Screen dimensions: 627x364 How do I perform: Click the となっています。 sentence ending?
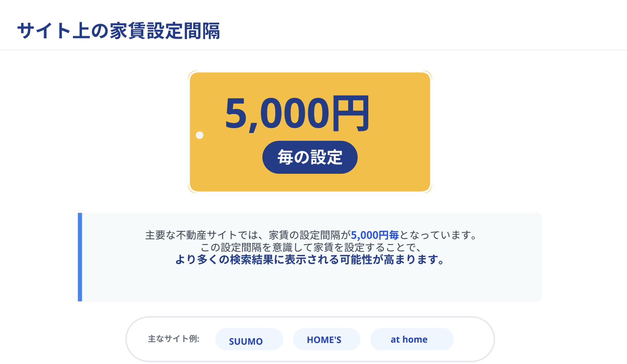[438, 235]
